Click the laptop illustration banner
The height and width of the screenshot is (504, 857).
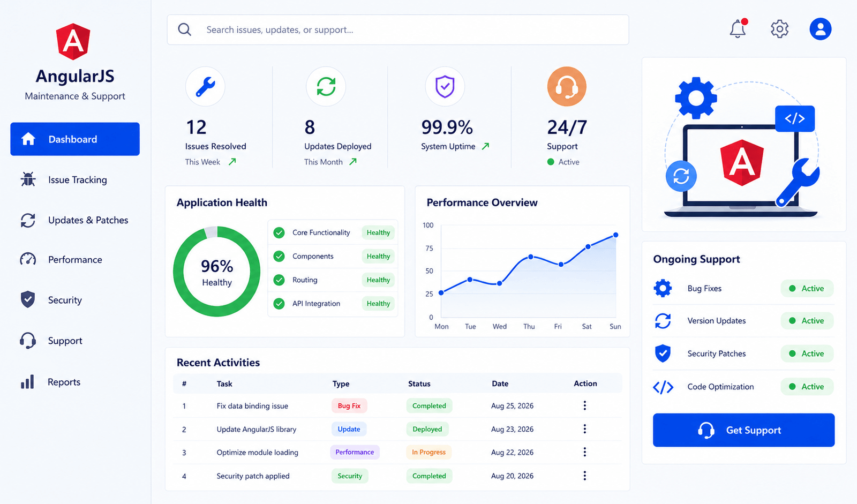coord(743,145)
